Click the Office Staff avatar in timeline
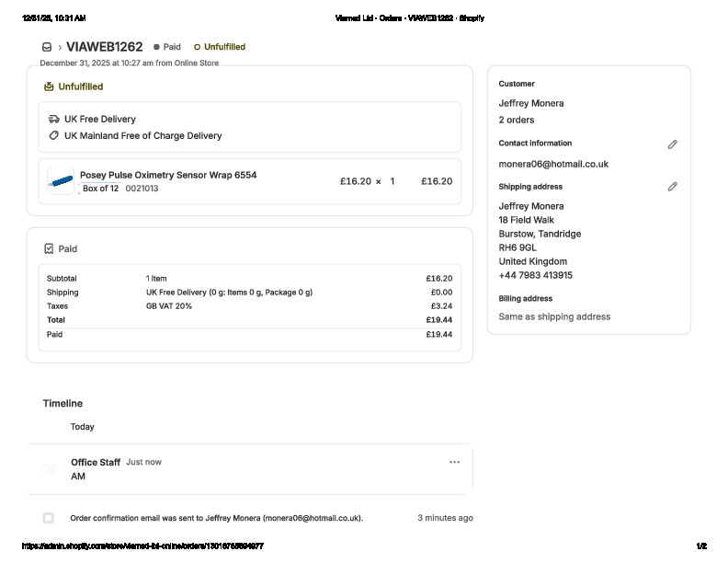The height and width of the screenshot is (563, 728). pos(49,469)
